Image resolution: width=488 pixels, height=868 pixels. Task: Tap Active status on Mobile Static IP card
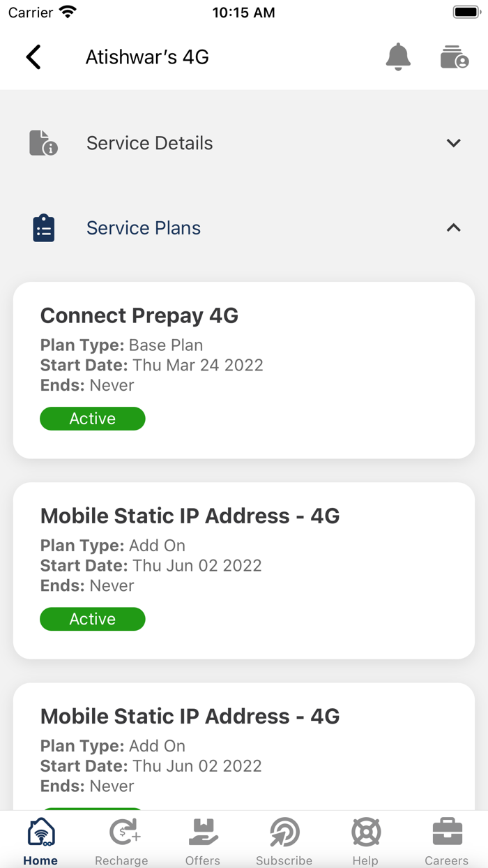pos(92,619)
